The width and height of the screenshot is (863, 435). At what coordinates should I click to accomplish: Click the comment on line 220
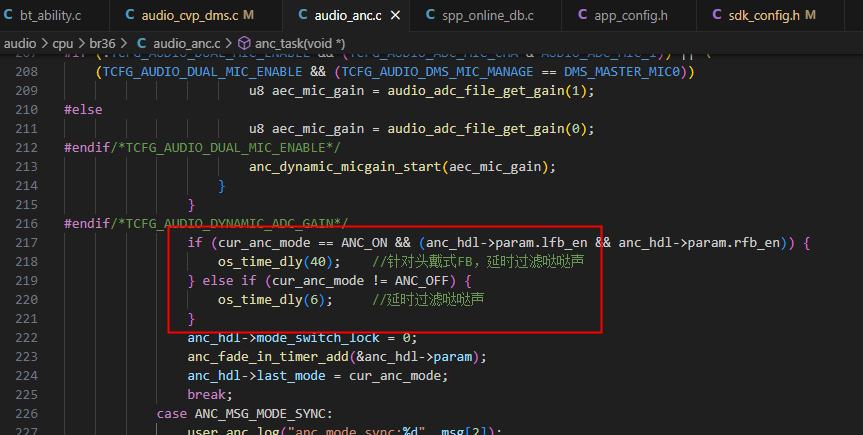tap(428, 300)
